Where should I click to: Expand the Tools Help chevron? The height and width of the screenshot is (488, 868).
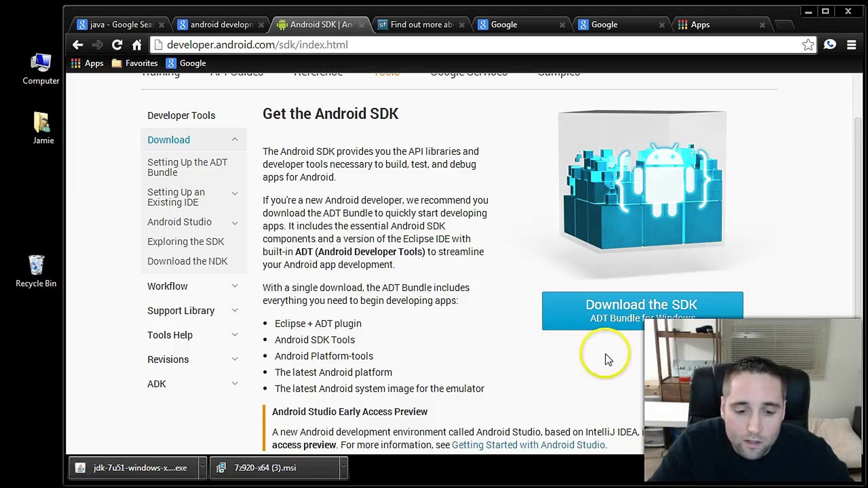[235, 334]
